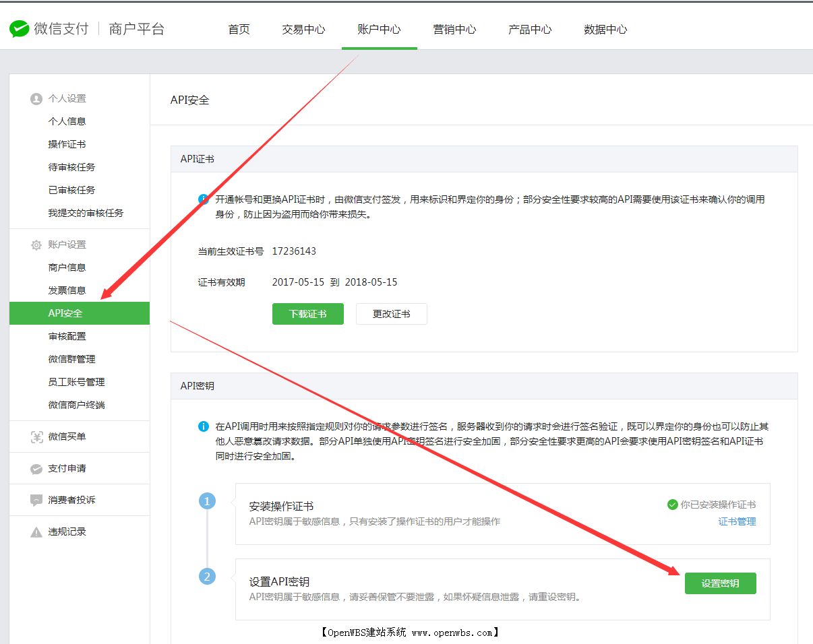Click the person icon beside 个人设置
This screenshot has height=644, width=813.
coord(36,98)
